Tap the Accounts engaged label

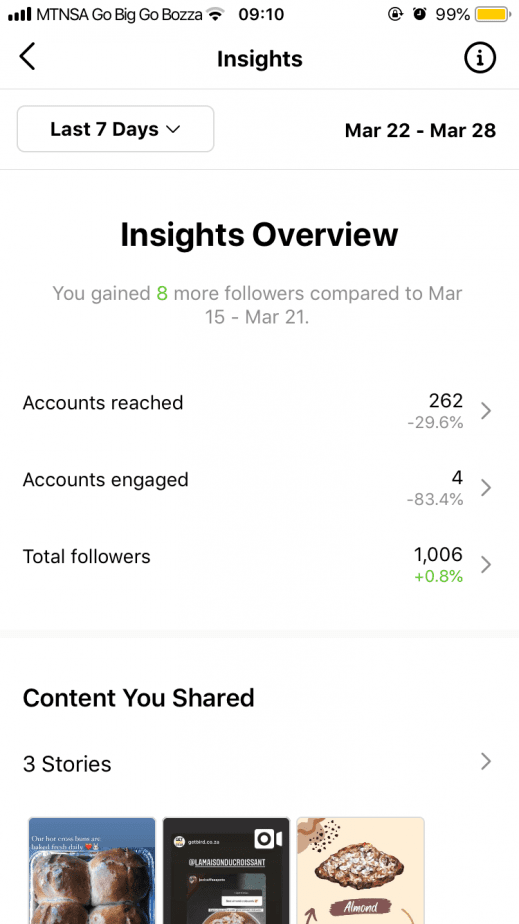coord(105,480)
